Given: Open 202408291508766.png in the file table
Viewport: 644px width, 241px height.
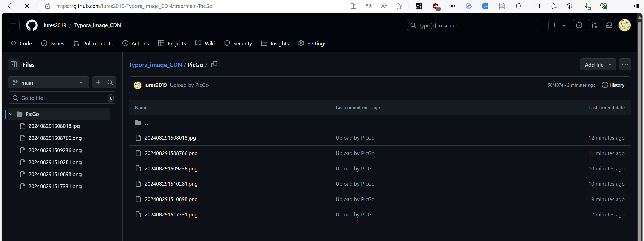Looking at the screenshot, I should 171,153.
